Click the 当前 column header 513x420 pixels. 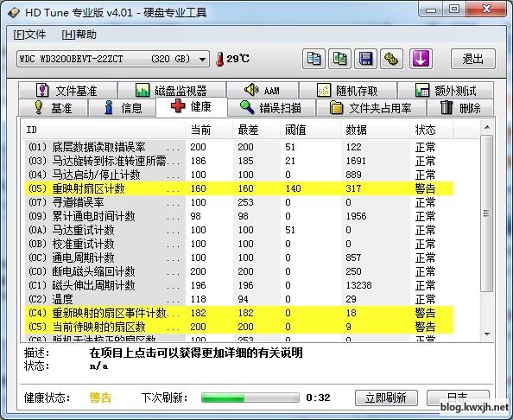pyautogui.click(x=209, y=130)
